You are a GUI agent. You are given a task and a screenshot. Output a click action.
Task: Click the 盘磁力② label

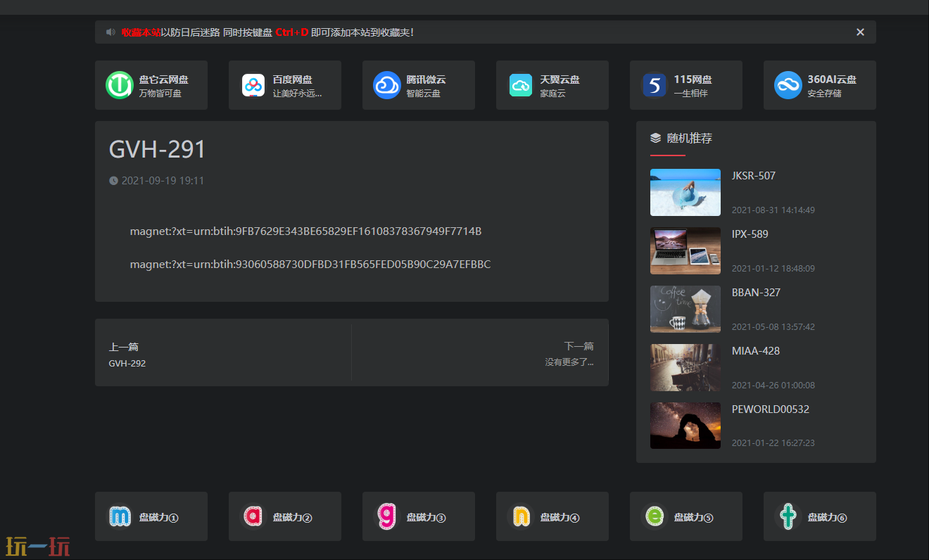293,517
